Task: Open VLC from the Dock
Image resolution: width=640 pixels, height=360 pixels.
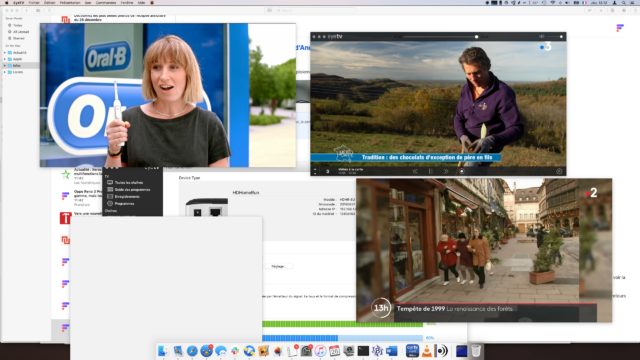Action: (x=427, y=351)
